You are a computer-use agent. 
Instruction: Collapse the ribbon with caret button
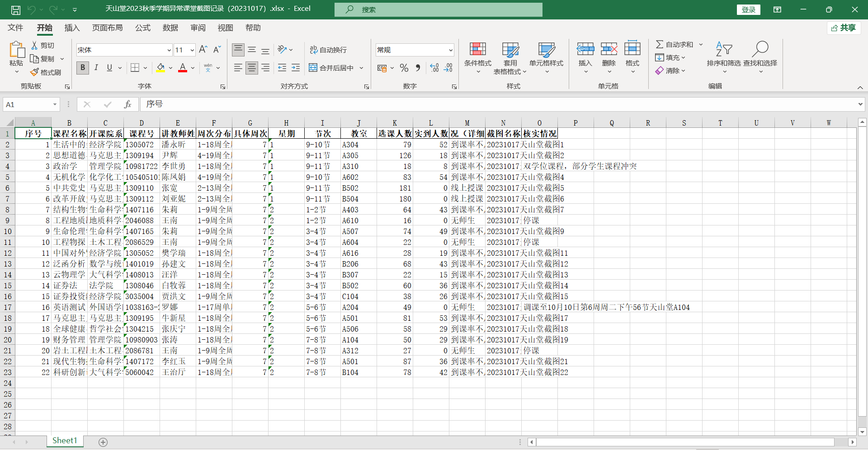(x=860, y=87)
